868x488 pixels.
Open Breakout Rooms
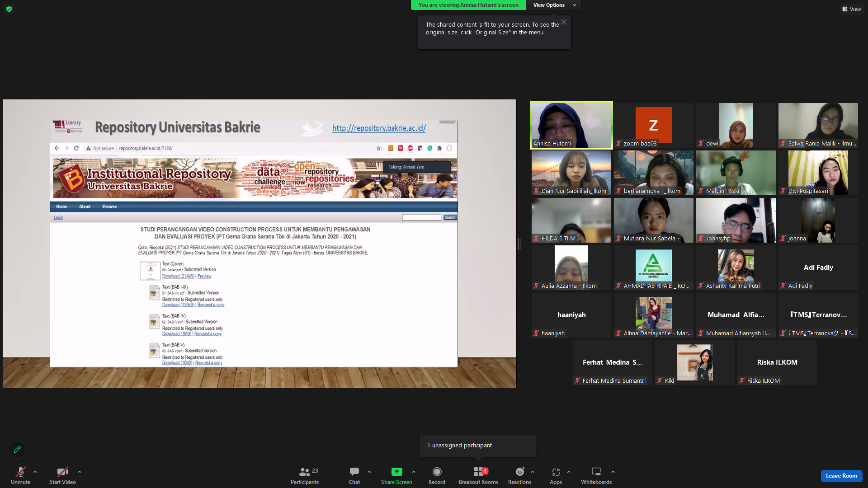click(x=478, y=475)
